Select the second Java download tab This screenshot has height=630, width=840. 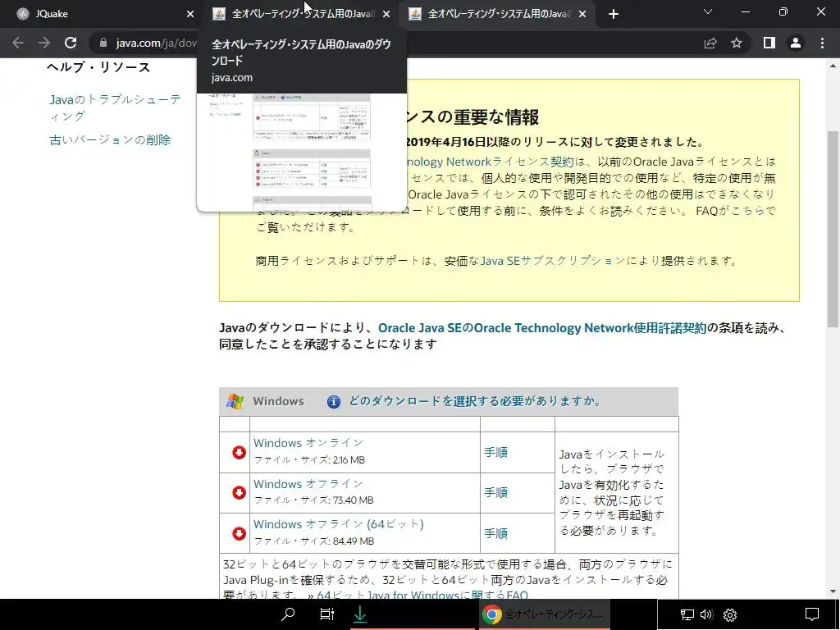pyautogui.click(x=294, y=14)
